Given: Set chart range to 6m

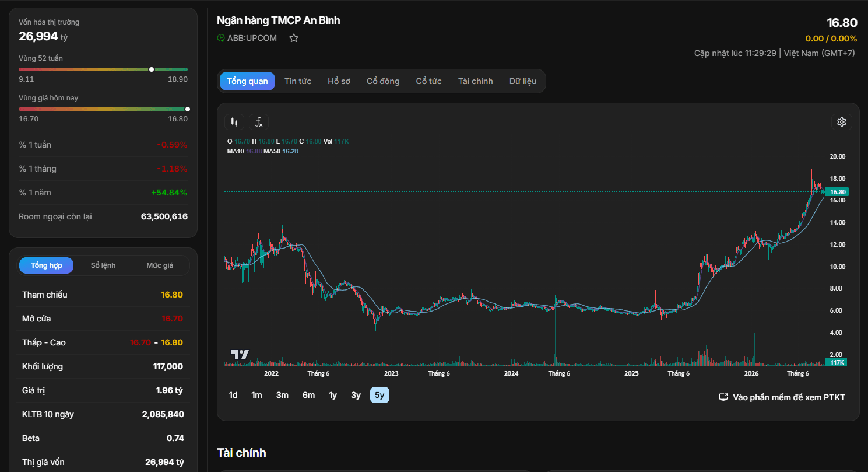Looking at the screenshot, I should [x=308, y=395].
